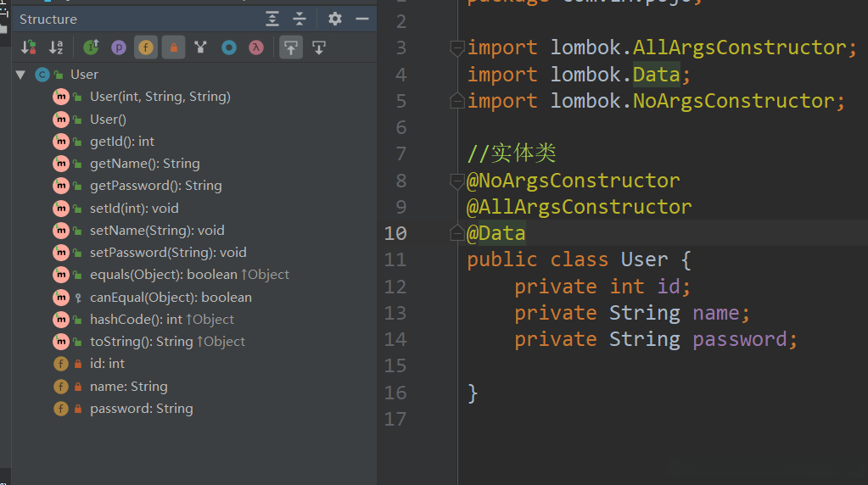The height and width of the screenshot is (485, 868).
Task: Click the name variable on line 13
Action: point(716,313)
